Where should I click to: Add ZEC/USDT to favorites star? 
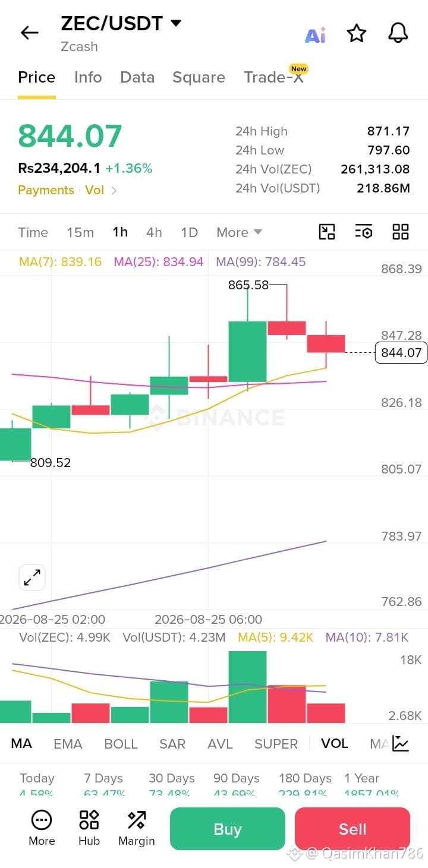[357, 33]
